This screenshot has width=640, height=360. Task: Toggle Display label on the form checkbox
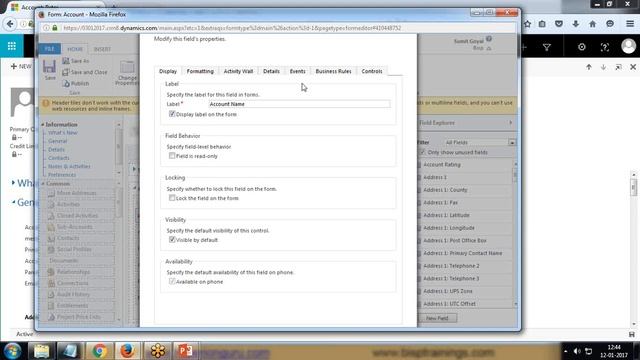pyautogui.click(x=172, y=114)
